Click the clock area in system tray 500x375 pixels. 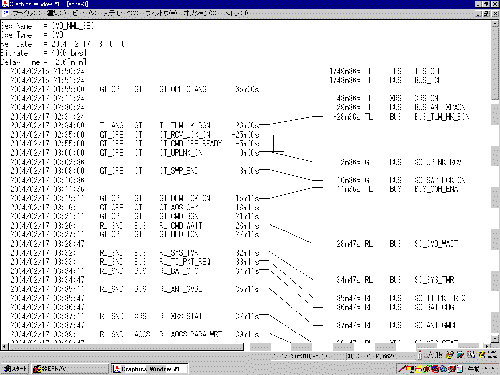(480, 369)
